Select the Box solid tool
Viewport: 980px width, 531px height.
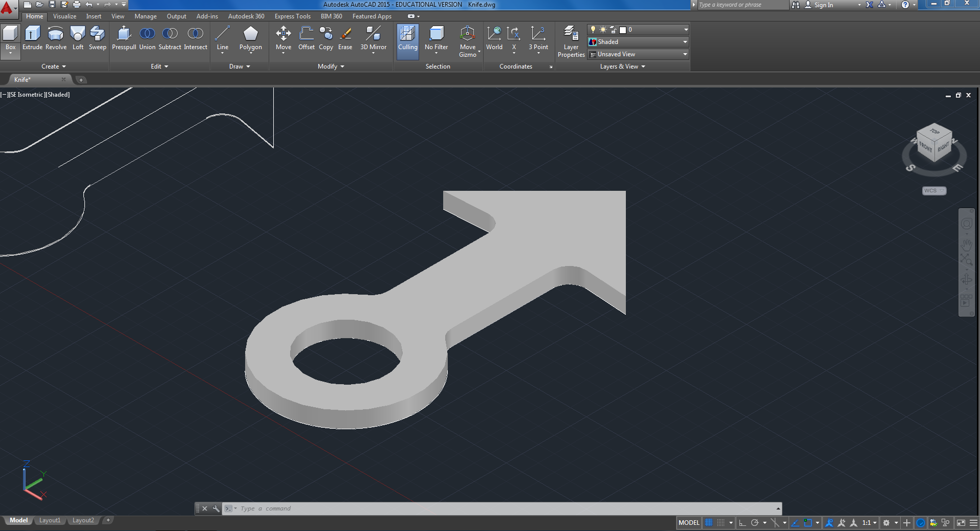pos(10,38)
